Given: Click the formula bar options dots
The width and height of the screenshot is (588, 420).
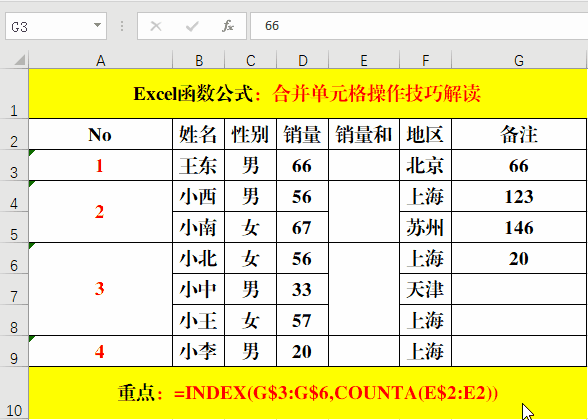Looking at the screenshot, I should click(x=122, y=26).
